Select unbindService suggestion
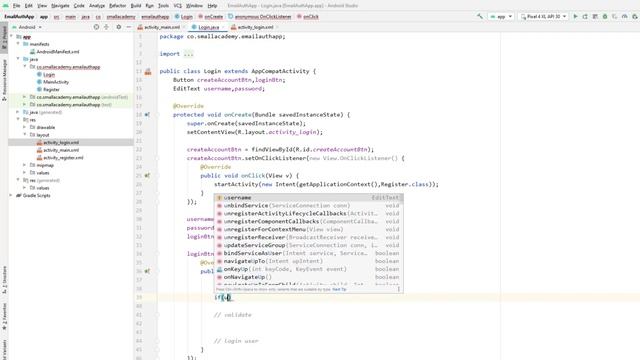 tap(309, 206)
